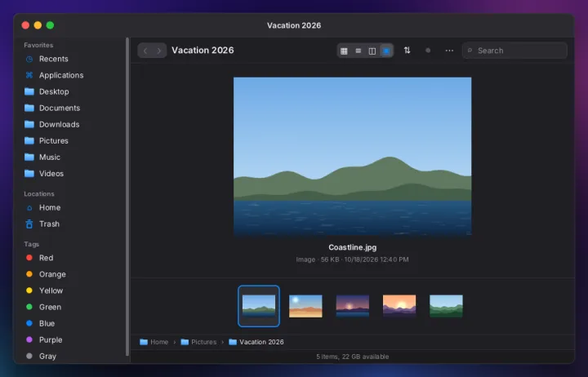Select the green hills thumbnail
This screenshot has width=588, height=377.
click(x=446, y=306)
